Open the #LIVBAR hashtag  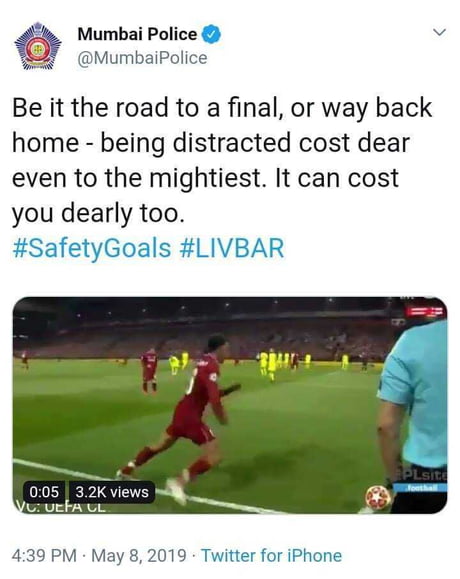click(x=232, y=248)
